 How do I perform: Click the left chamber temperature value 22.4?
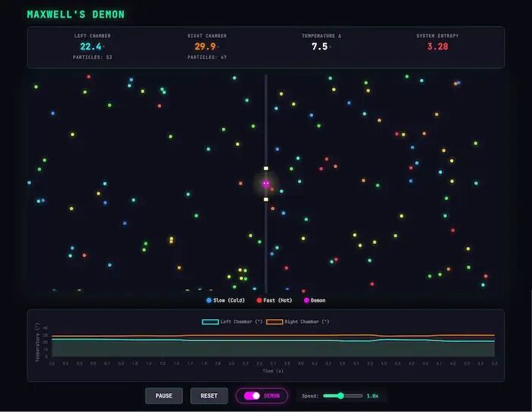(x=90, y=46)
